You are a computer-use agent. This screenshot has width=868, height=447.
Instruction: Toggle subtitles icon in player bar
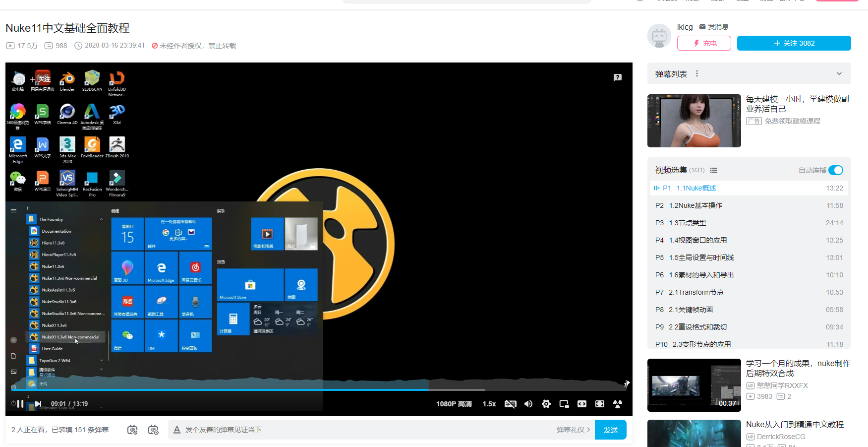510,404
